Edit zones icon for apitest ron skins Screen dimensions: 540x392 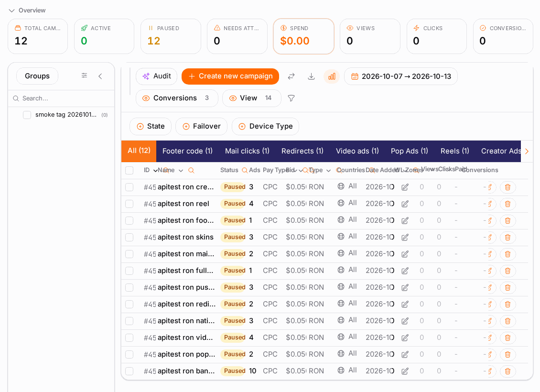click(x=405, y=237)
